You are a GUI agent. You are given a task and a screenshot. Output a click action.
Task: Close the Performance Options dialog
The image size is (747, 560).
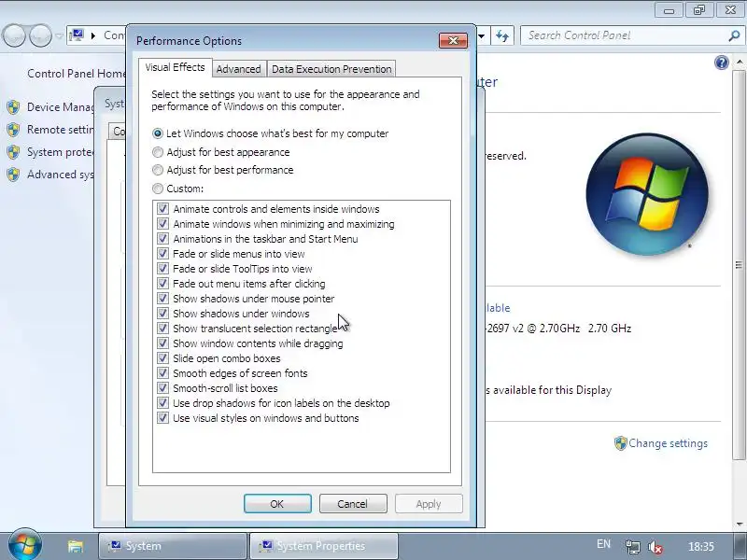point(453,41)
